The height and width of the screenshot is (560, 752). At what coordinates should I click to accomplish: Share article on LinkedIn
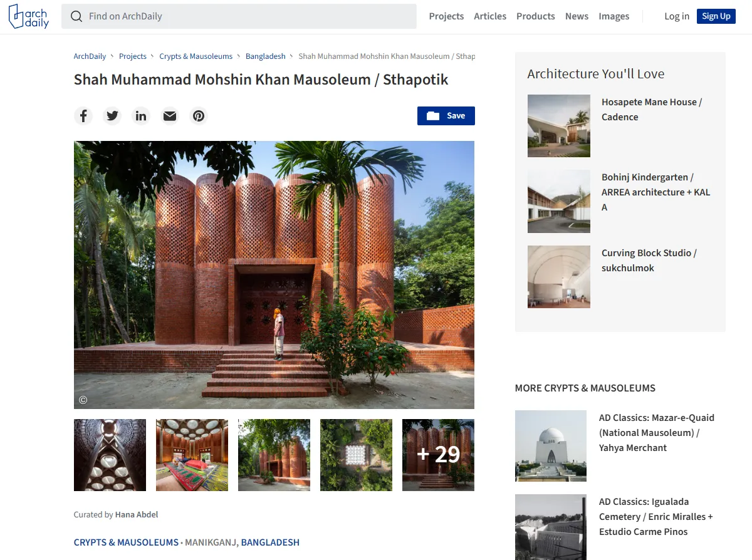click(x=141, y=116)
